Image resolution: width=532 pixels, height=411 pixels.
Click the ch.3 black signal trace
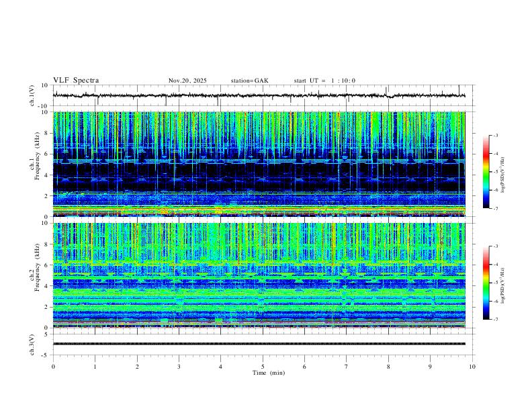[259, 344]
